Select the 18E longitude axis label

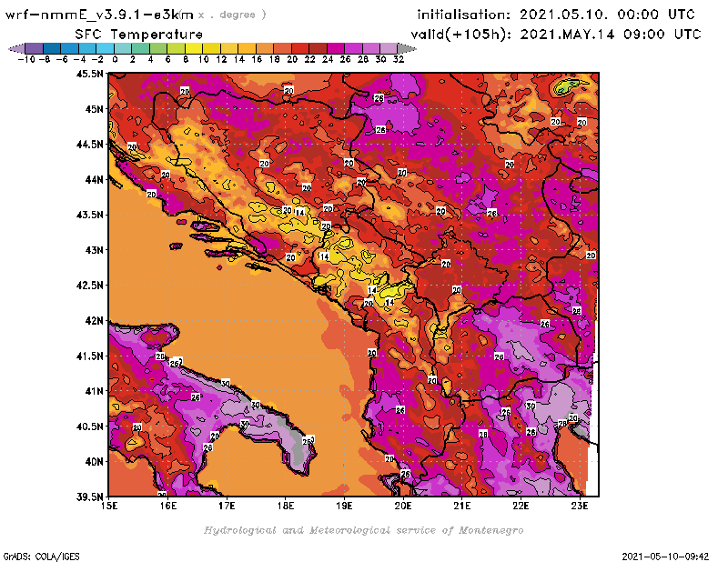[286, 506]
